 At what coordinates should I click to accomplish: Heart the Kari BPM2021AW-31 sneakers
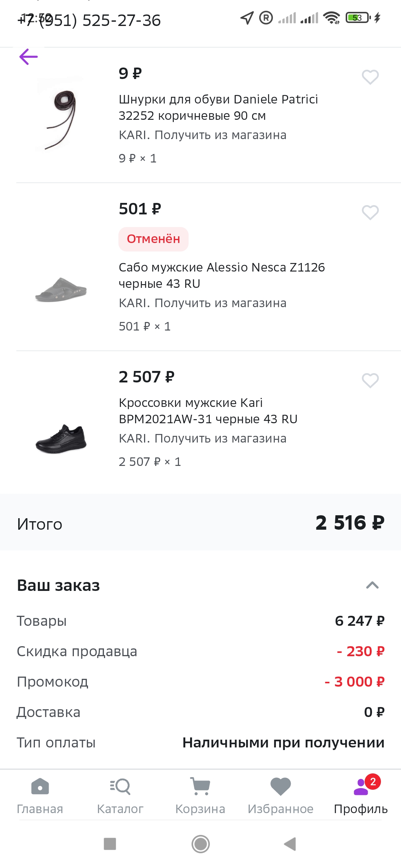pyautogui.click(x=370, y=381)
